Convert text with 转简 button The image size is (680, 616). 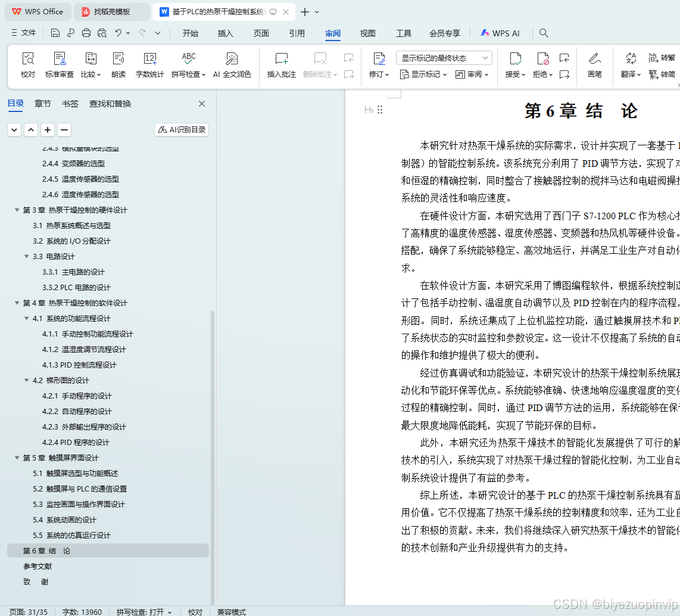(662, 74)
